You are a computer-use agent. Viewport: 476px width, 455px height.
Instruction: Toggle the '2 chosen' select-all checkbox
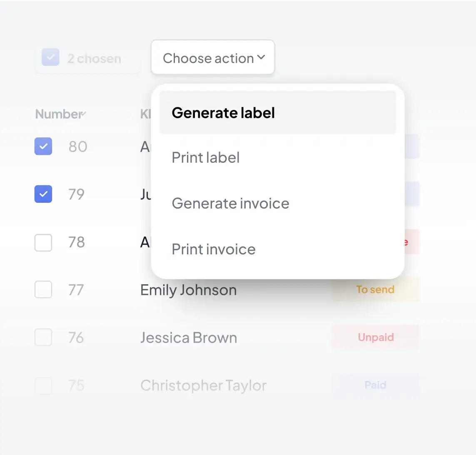point(50,57)
